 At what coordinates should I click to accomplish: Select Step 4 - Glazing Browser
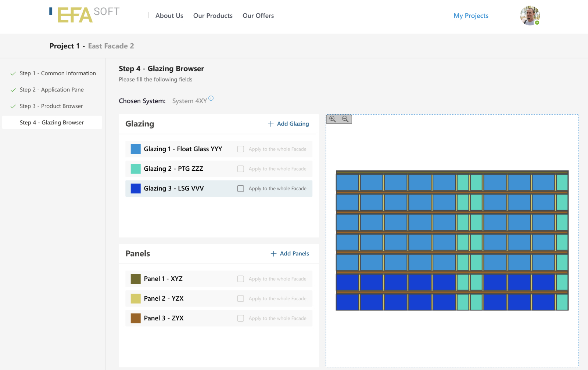coord(52,123)
